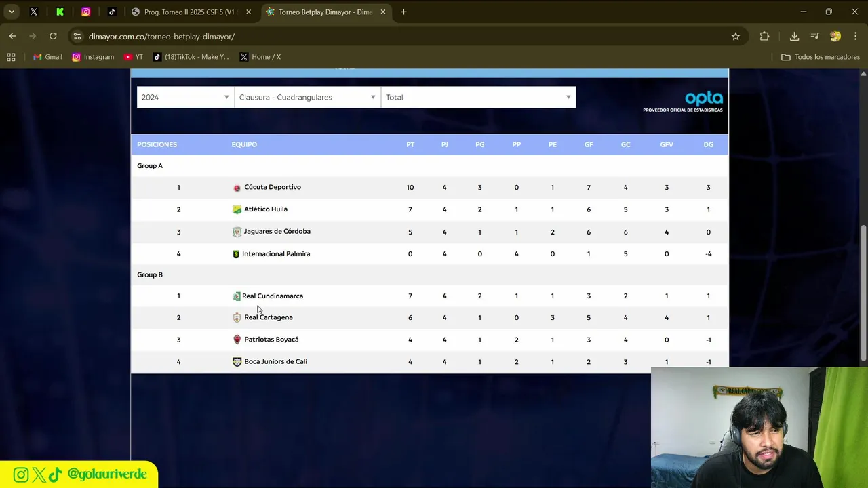
Task: Click the GFV column header
Action: [667, 144]
